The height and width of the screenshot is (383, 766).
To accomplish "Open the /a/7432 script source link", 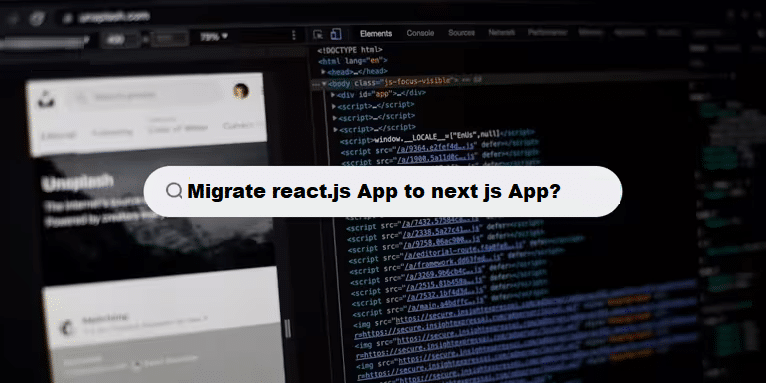I will tap(440, 222).
